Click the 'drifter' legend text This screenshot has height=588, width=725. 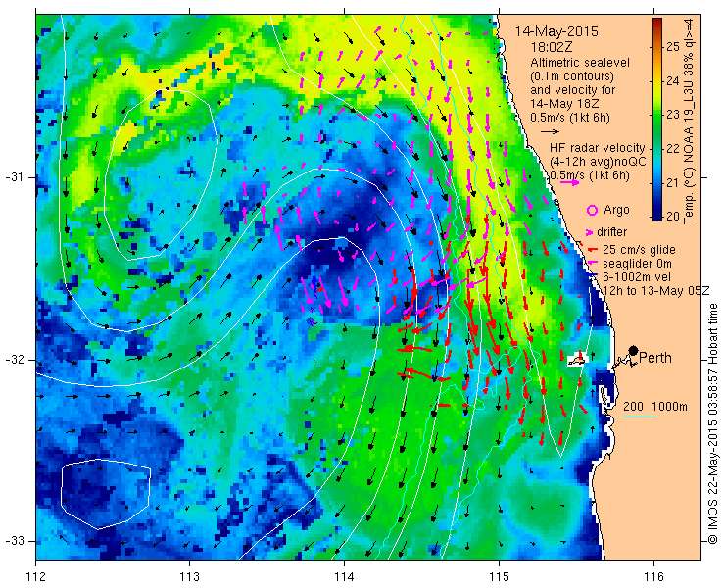pyautogui.click(x=611, y=232)
